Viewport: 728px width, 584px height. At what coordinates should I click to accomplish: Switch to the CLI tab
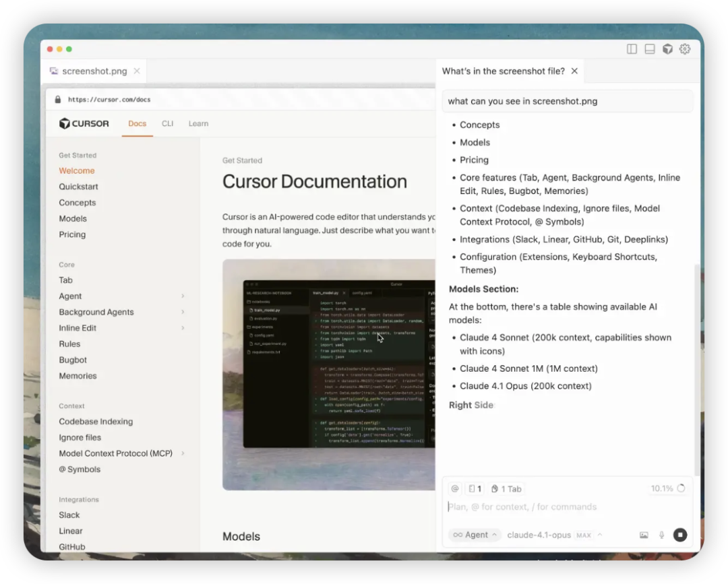[168, 123]
